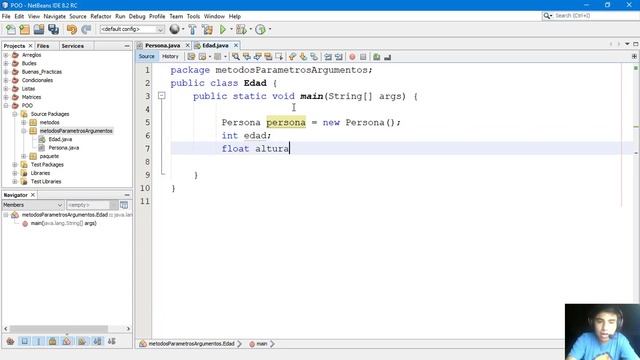Viewport: 640px width, 360px height.
Task: Open the Navigate menu
Action: (x=55, y=16)
